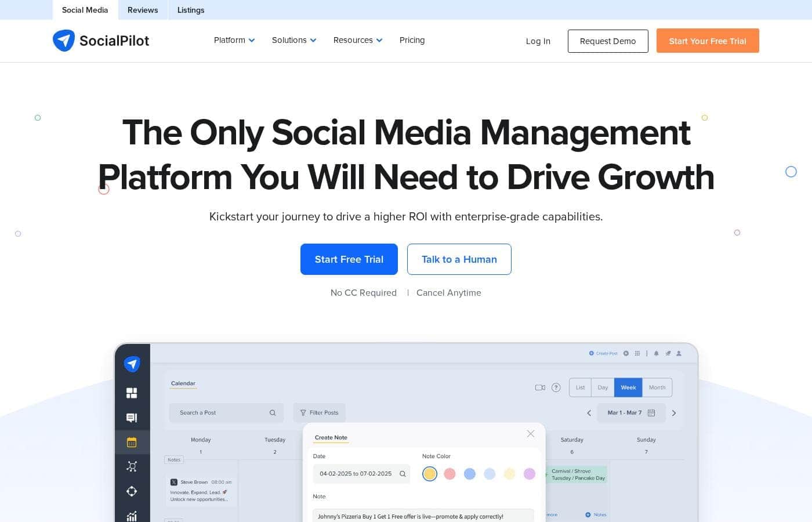Go to next week with right chevron
The image size is (812, 522).
[x=673, y=413]
